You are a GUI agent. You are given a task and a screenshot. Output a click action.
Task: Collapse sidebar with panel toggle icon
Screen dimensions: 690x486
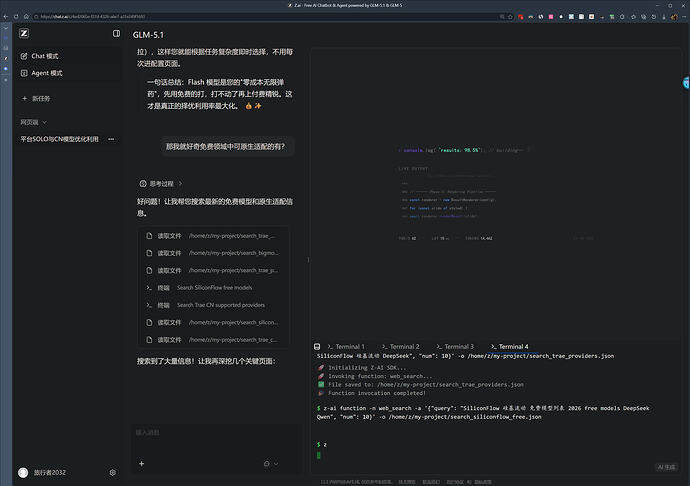coord(116,33)
